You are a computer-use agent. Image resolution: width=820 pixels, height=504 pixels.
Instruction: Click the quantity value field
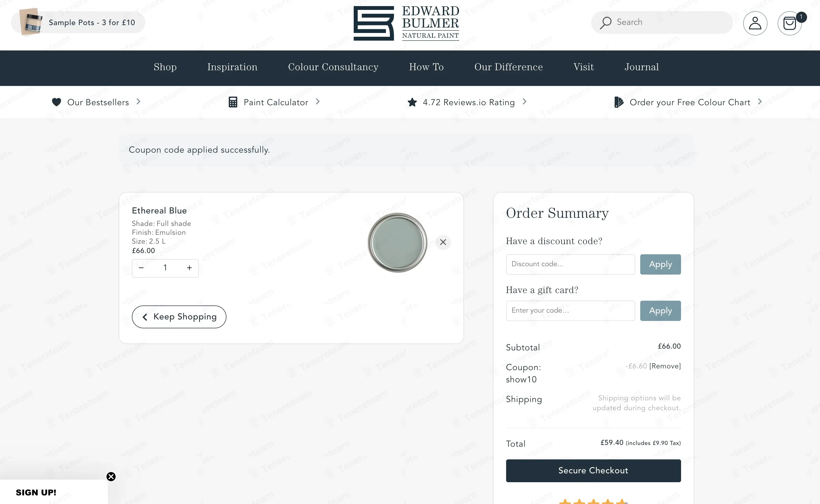click(165, 268)
